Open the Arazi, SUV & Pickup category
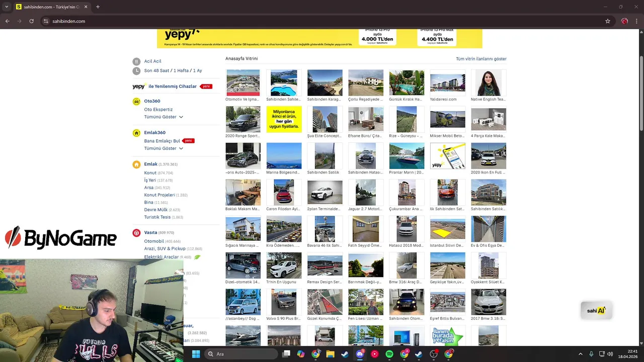Image resolution: width=644 pixels, height=362 pixels. point(165,248)
